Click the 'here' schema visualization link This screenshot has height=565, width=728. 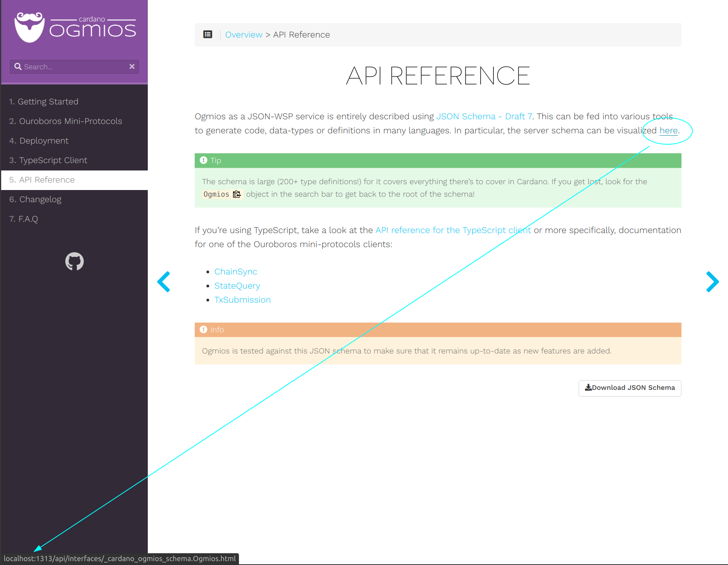pyautogui.click(x=669, y=131)
